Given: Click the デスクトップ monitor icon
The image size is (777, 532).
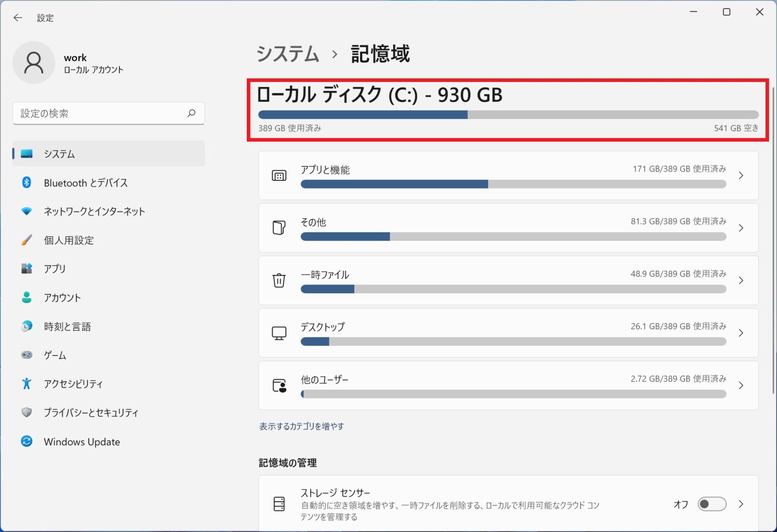Looking at the screenshot, I should (x=279, y=333).
